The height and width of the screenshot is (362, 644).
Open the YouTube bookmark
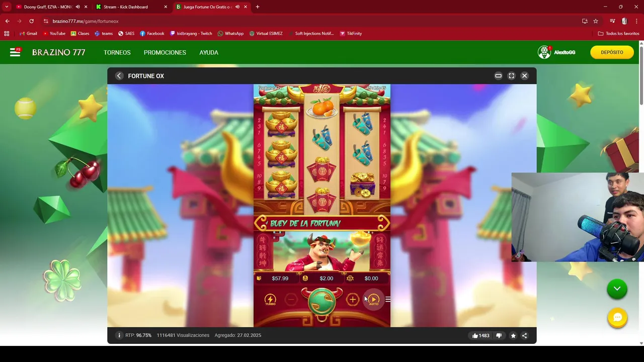(54, 34)
